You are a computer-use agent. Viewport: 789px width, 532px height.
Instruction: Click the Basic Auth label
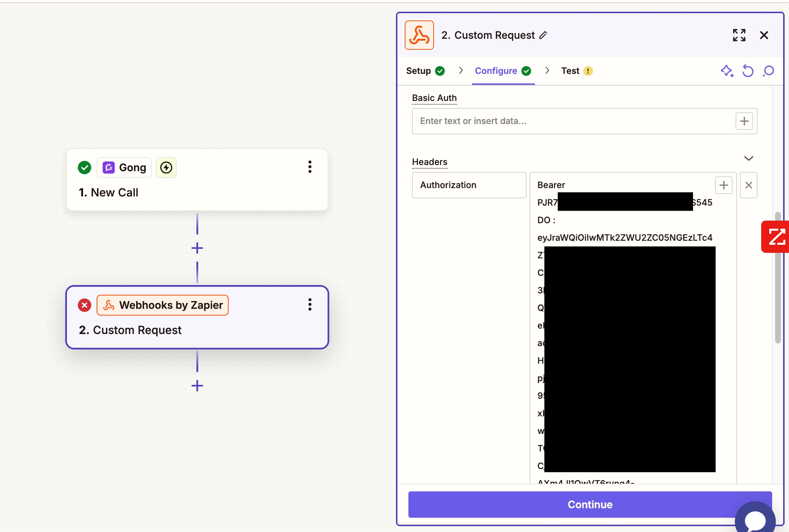(x=434, y=98)
